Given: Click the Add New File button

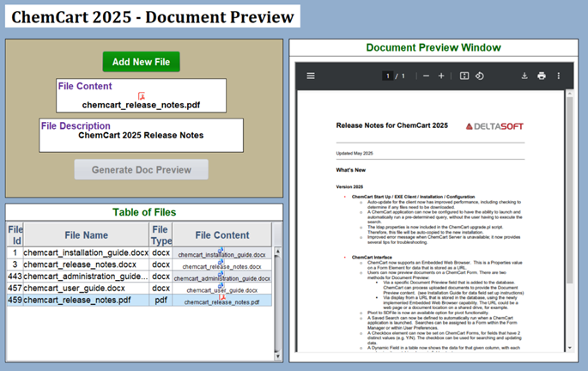Looking at the screenshot, I should click(141, 62).
